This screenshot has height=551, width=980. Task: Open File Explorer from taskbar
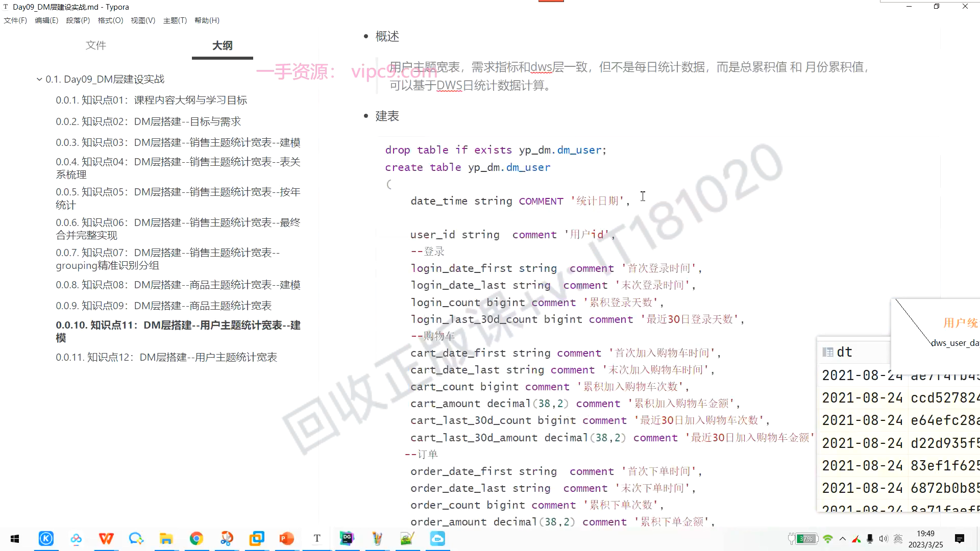point(166,539)
